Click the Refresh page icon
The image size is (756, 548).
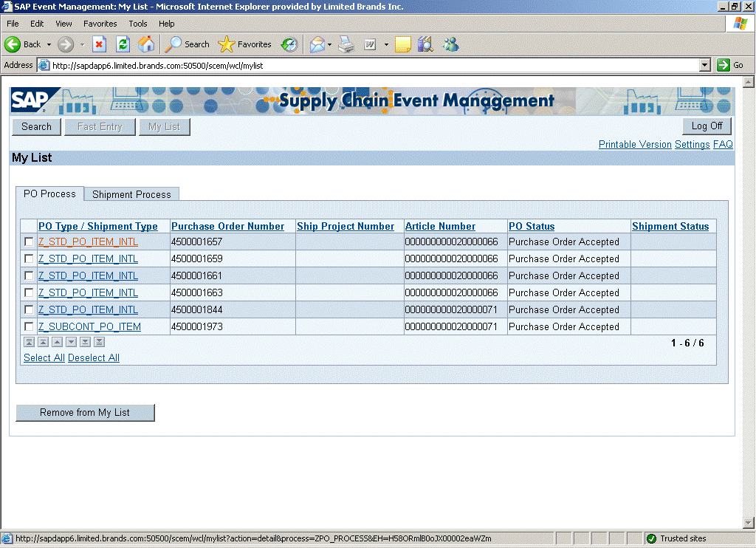pyautogui.click(x=123, y=44)
